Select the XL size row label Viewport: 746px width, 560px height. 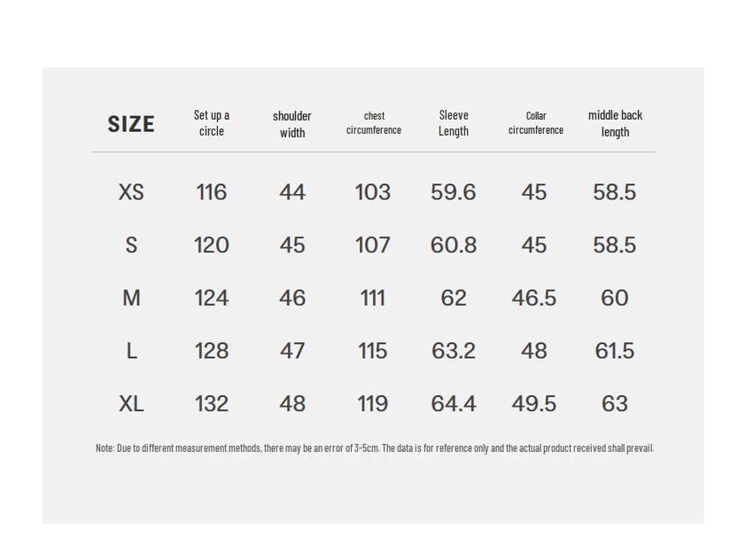click(x=131, y=403)
